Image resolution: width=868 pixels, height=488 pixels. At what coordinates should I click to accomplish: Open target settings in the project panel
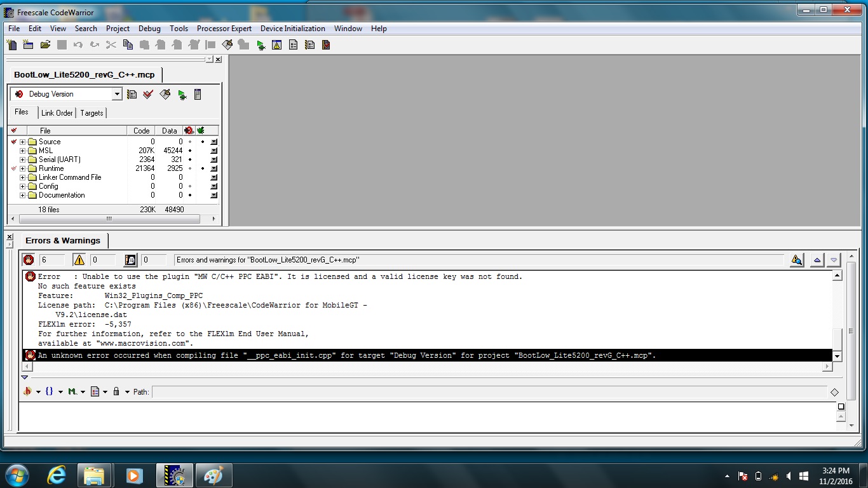[x=132, y=94]
